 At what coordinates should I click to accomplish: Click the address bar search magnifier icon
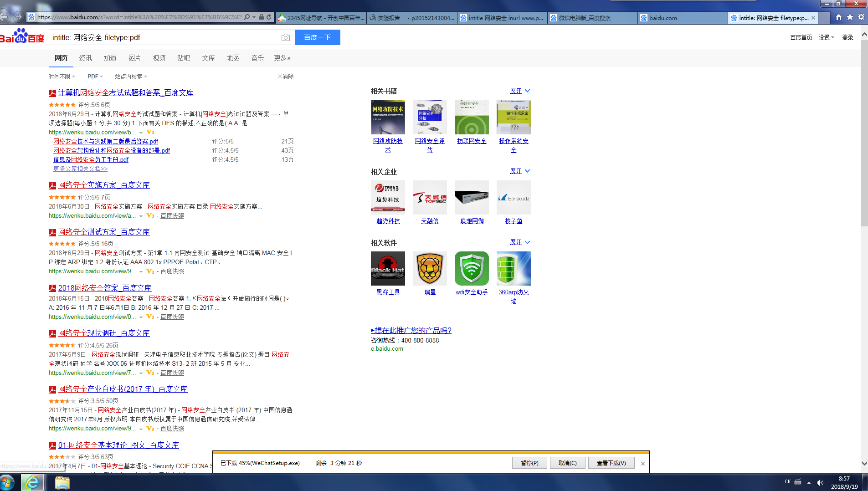coord(247,17)
